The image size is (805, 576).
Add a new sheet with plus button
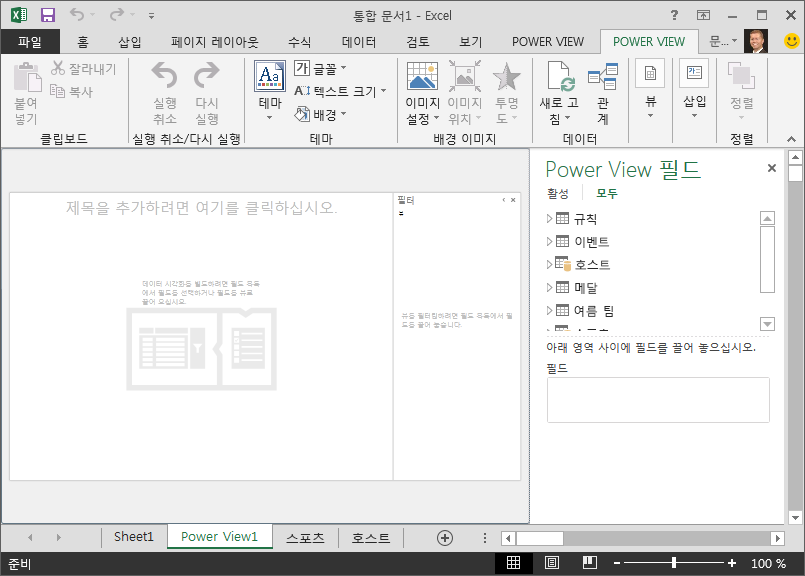[445, 537]
